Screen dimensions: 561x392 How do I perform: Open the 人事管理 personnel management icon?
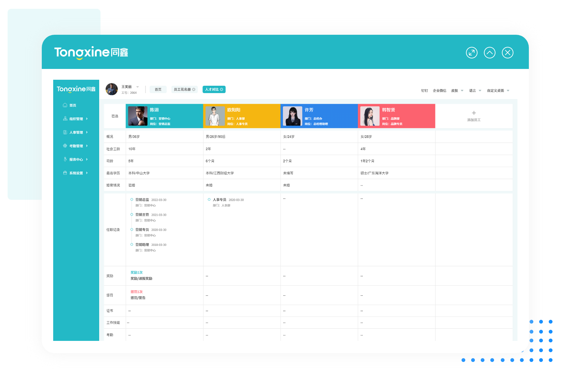(x=65, y=132)
